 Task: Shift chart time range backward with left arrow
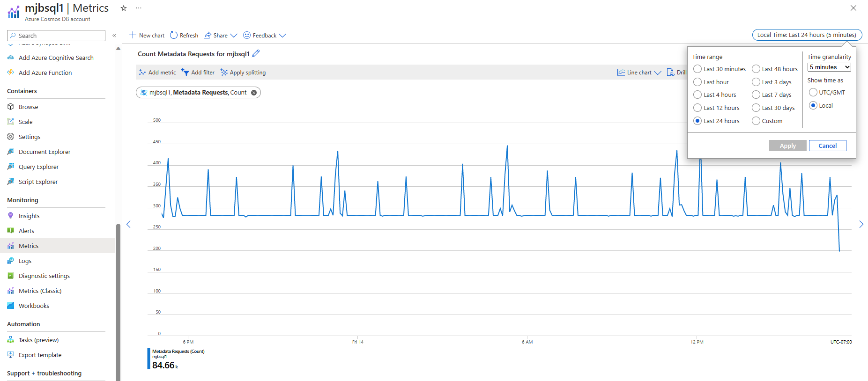point(129,224)
